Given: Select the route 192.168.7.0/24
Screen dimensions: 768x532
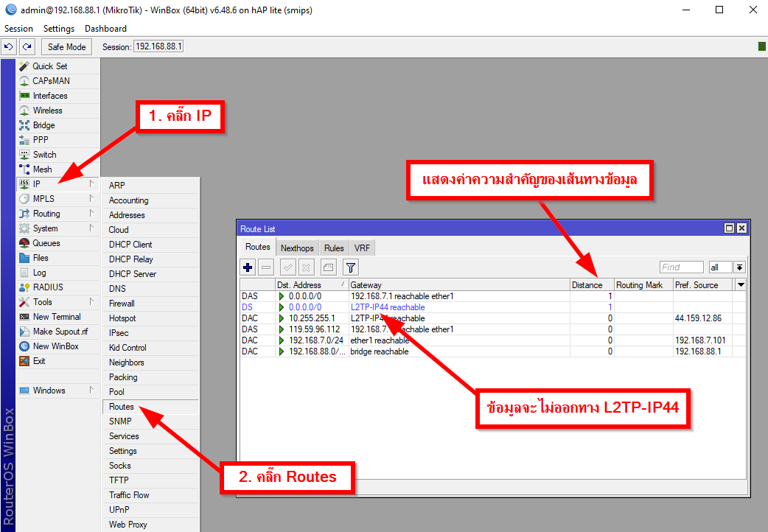Looking at the screenshot, I should click(x=493, y=340).
